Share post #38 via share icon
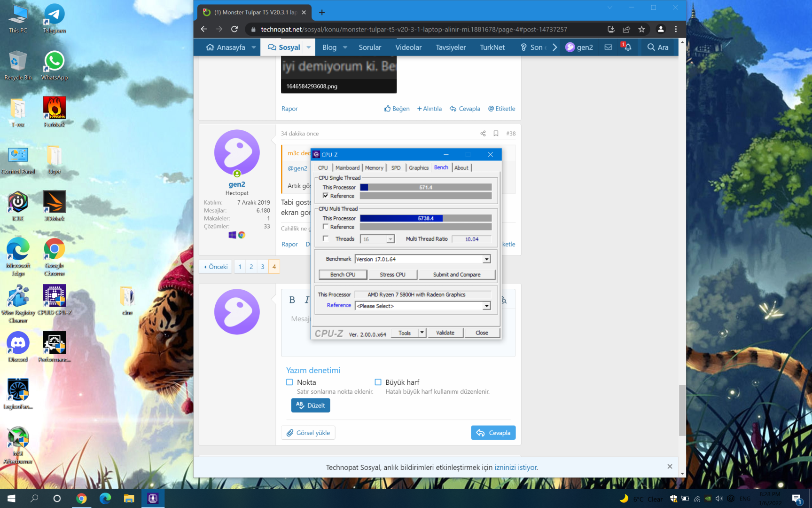This screenshot has height=508, width=812. 483,134
